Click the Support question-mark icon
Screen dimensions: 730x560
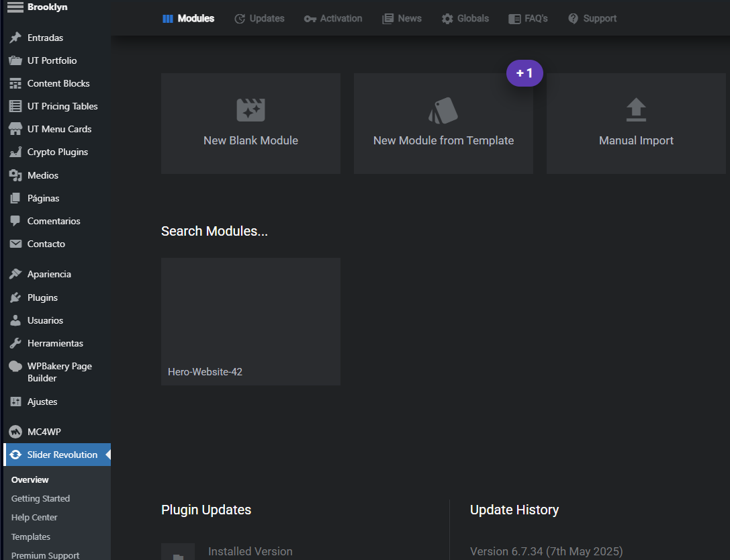point(574,18)
